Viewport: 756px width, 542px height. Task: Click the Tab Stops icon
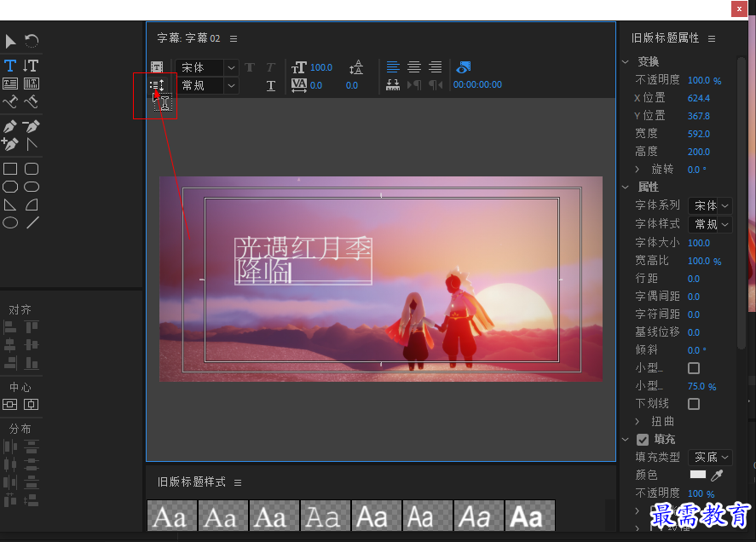393,85
